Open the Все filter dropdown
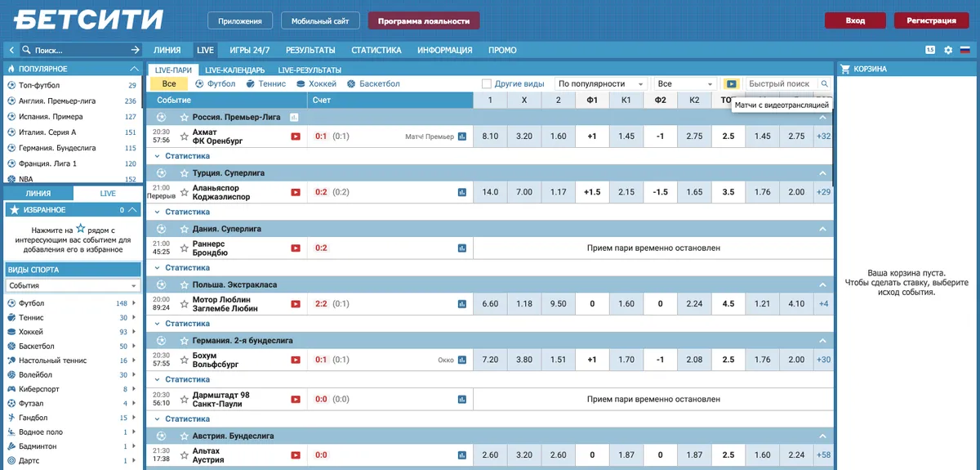The image size is (980, 470). (x=685, y=83)
